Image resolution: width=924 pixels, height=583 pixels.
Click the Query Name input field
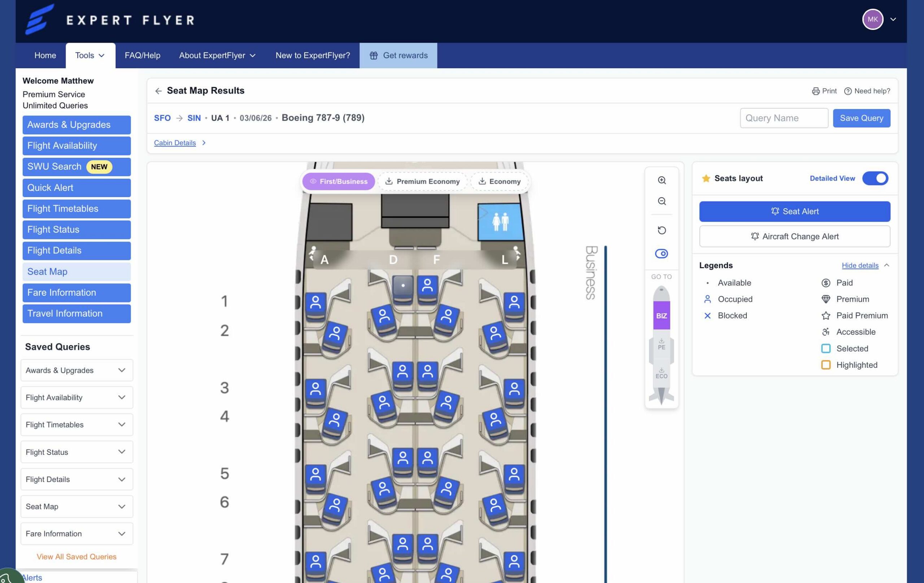coord(784,118)
